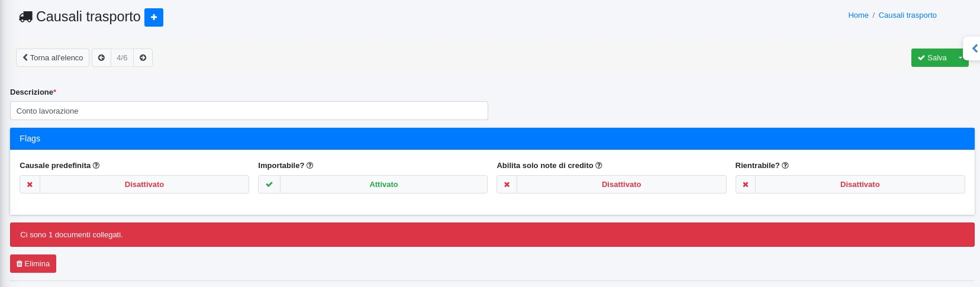This screenshot has height=287, width=980.
Task: Click the Descrizione input field
Action: 249,111
